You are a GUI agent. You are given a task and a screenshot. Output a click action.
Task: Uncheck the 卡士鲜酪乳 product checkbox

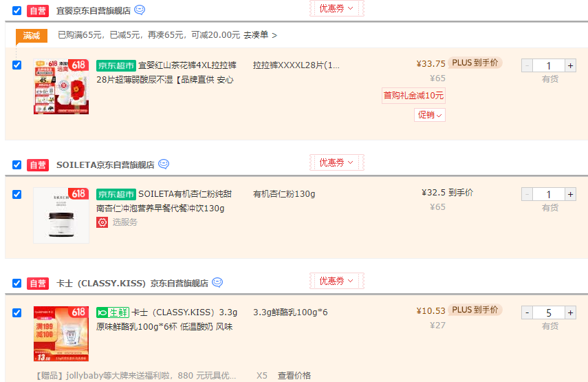[x=17, y=312]
